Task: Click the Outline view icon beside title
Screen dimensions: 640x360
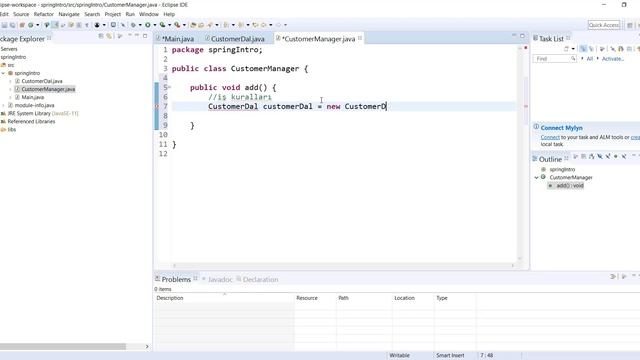Action: click(535, 158)
